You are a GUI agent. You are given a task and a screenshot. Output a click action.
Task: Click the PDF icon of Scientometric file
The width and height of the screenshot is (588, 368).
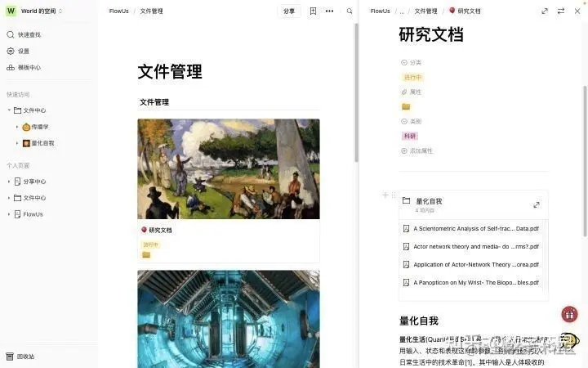[406, 228]
